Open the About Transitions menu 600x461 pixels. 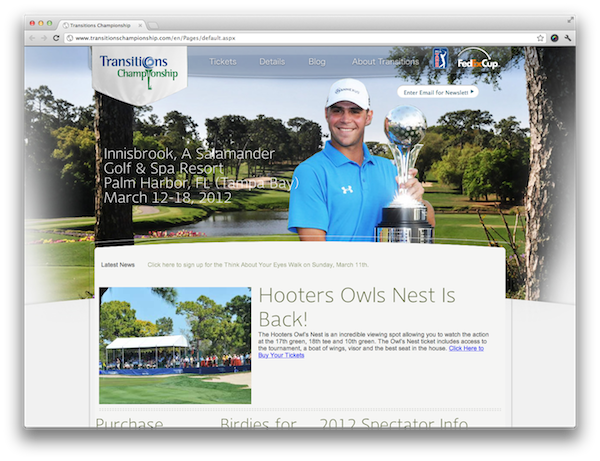click(x=385, y=62)
